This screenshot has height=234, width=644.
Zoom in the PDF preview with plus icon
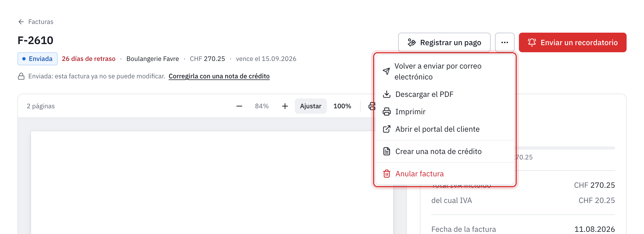(x=285, y=106)
